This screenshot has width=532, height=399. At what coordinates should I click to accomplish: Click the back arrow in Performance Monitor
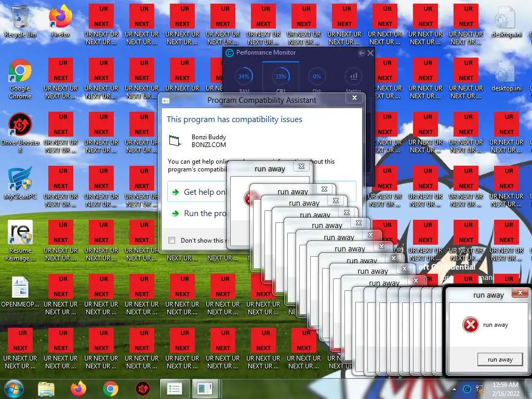tap(361, 53)
